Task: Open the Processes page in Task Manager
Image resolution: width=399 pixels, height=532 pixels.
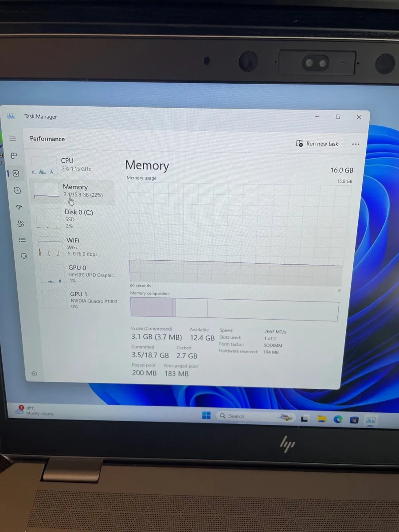Action: 14,156
